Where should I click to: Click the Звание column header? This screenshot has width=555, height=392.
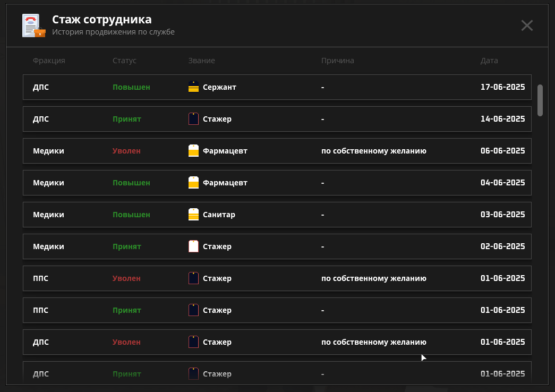[x=201, y=61]
